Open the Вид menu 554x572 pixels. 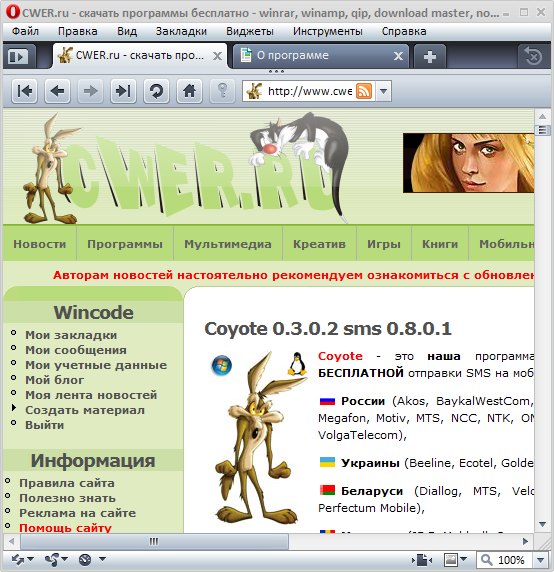point(127,31)
